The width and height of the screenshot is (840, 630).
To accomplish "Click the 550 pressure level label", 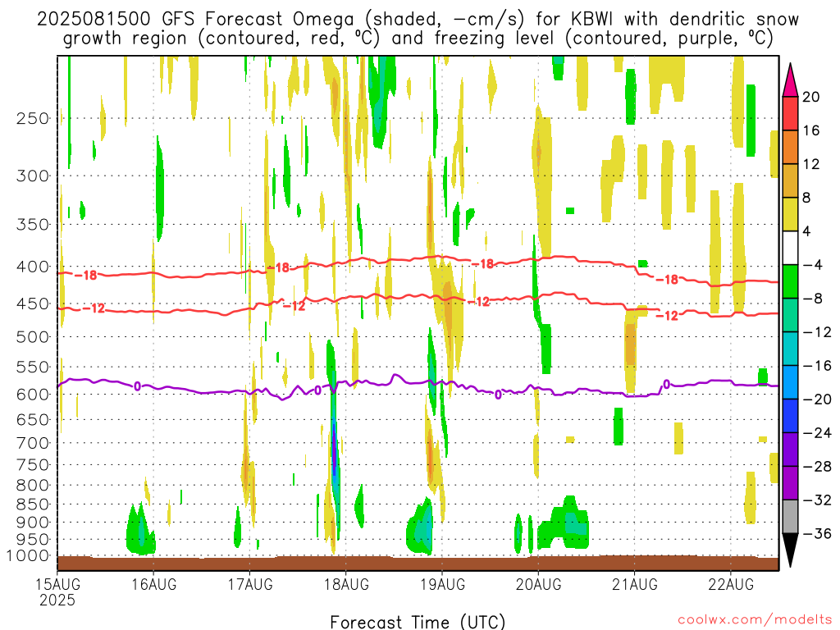I will 33,367.
